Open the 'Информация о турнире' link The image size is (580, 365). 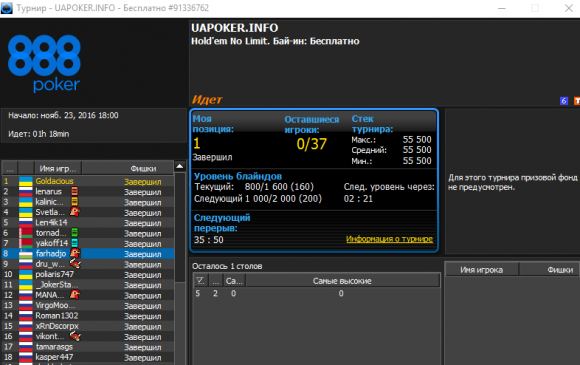[390, 239]
